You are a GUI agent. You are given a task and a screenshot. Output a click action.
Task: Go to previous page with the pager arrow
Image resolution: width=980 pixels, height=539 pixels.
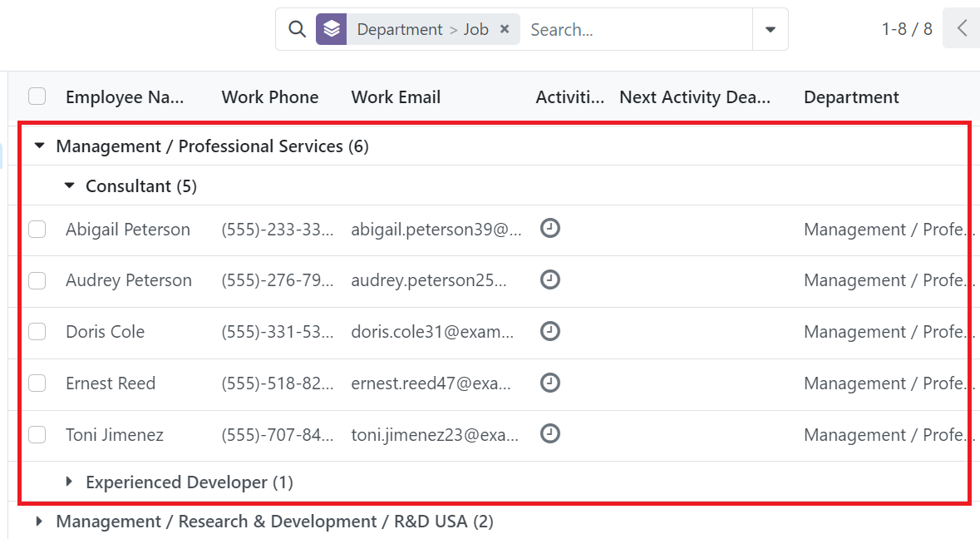pyautogui.click(x=962, y=29)
